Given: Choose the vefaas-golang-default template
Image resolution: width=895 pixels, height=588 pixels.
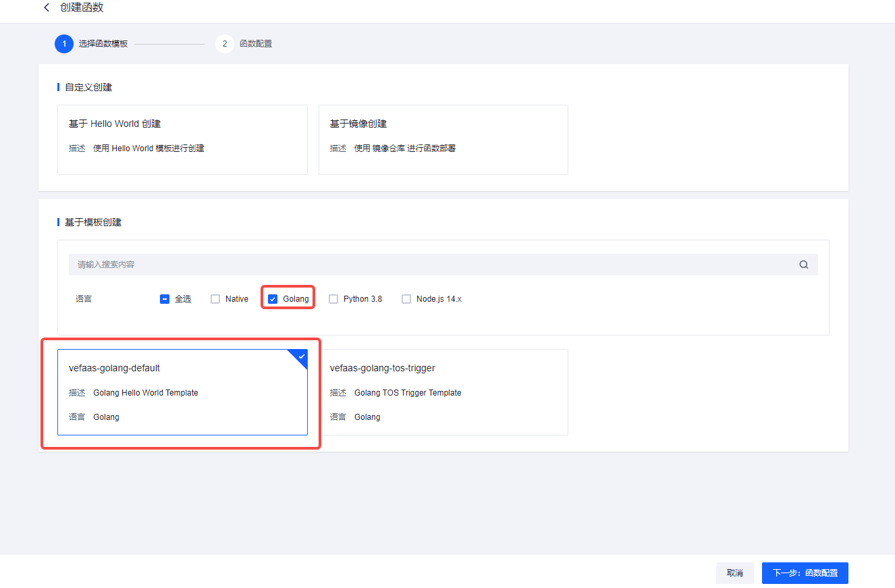Looking at the screenshot, I should [182, 392].
